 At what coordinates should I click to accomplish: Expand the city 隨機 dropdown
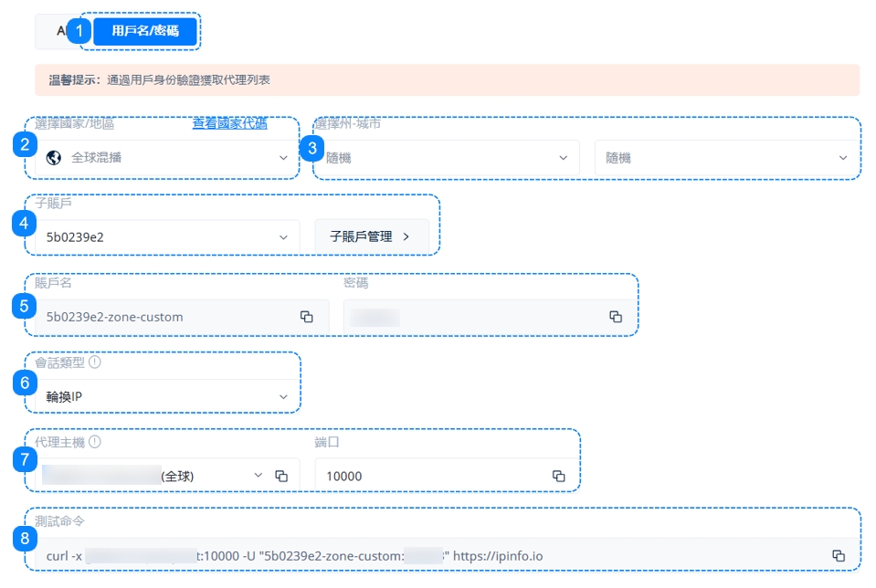pyautogui.click(x=726, y=158)
